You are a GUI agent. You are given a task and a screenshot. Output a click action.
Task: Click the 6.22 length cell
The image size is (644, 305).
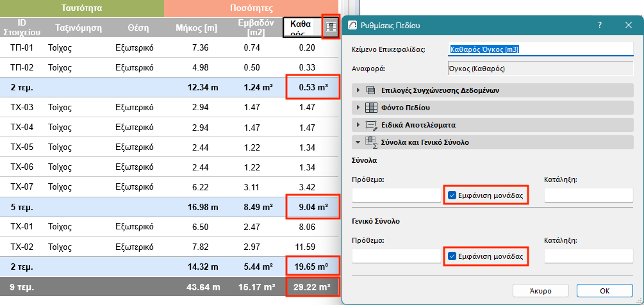(x=201, y=186)
